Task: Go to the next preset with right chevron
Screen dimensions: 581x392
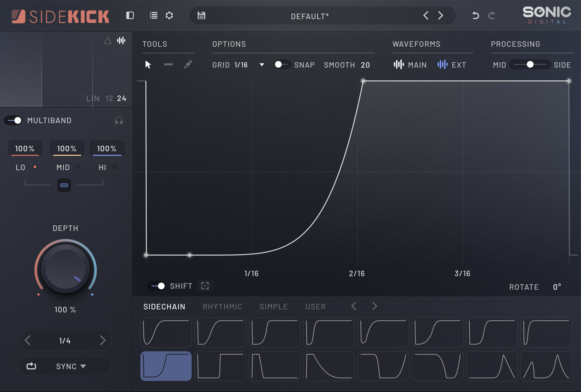Action: coord(440,16)
